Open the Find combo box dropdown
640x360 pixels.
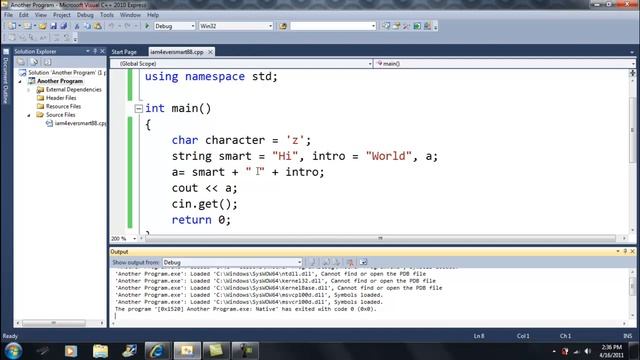pos(373,26)
